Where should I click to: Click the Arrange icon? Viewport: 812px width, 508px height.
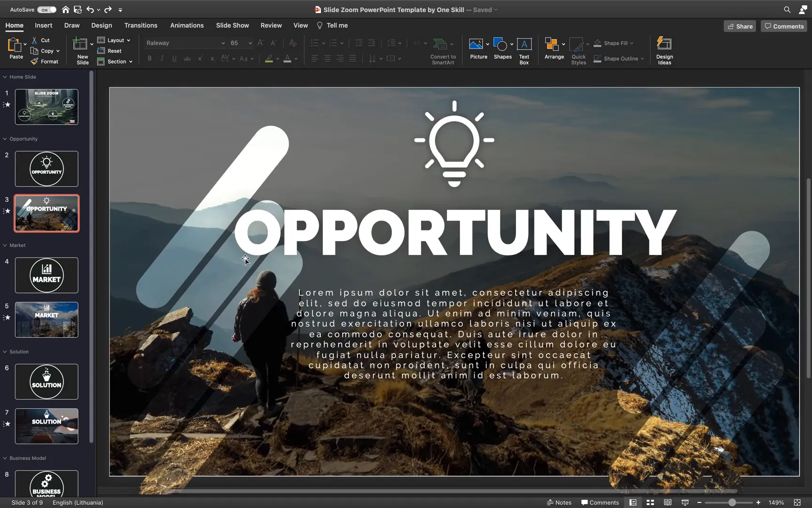pyautogui.click(x=552, y=44)
